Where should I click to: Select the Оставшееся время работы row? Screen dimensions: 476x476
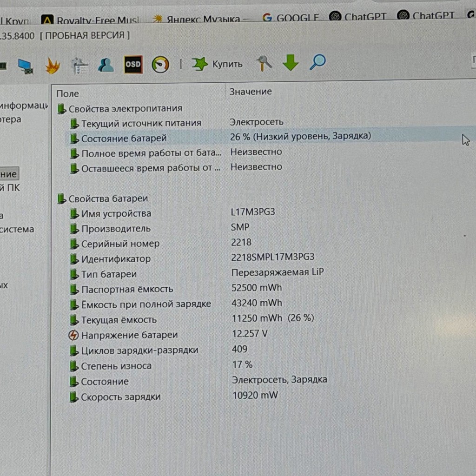pos(176,167)
